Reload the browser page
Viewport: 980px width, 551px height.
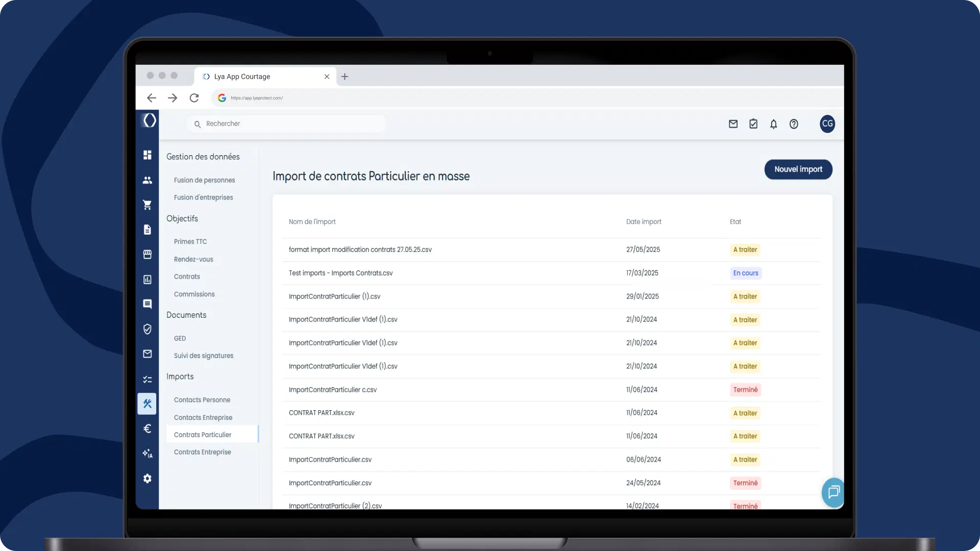(x=194, y=98)
